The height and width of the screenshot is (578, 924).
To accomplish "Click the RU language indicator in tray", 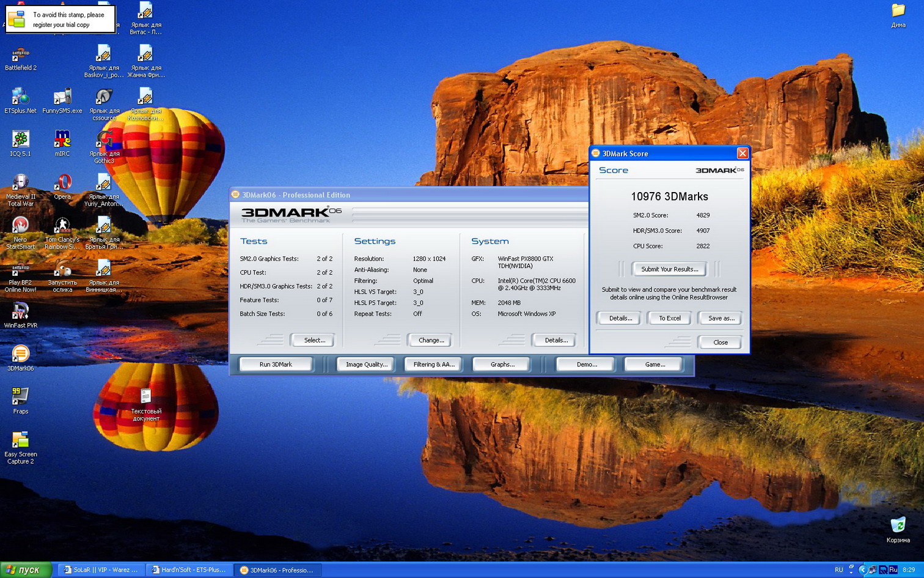I will point(838,570).
